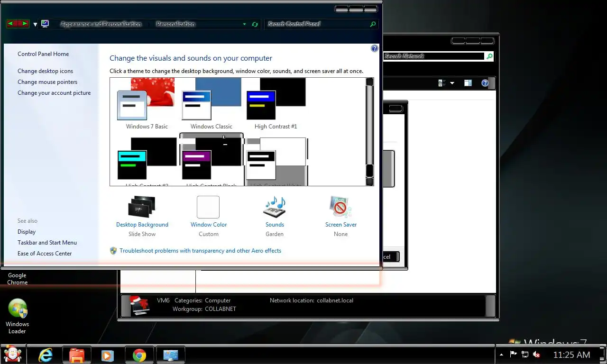Click the Screen Saver text link
Viewport: 607px width, 364px height.
click(x=341, y=225)
